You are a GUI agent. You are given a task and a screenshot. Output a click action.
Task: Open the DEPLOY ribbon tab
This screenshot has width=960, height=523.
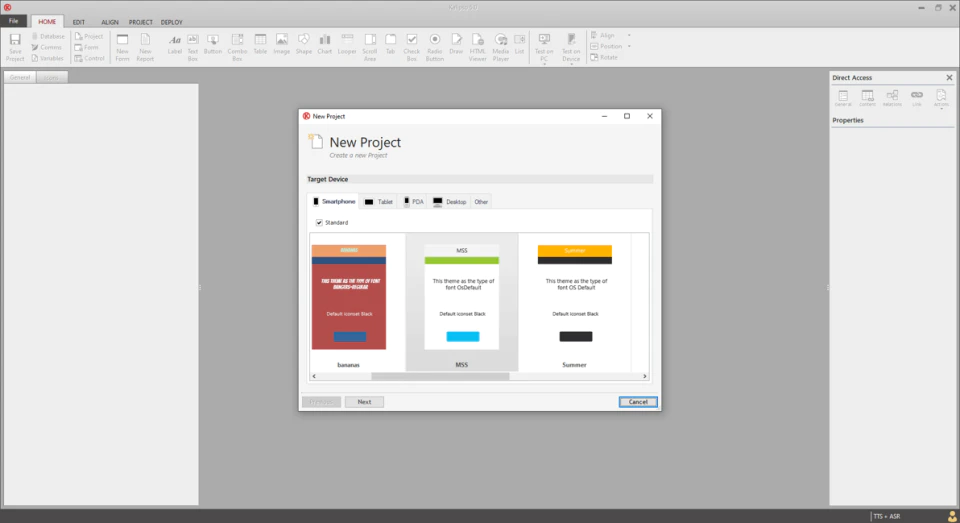coord(171,22)
